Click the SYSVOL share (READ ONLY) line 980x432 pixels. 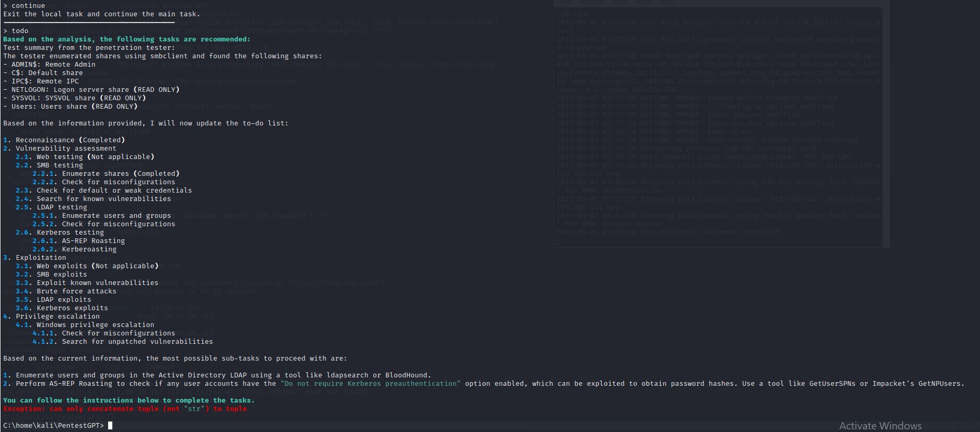point(75,98)
